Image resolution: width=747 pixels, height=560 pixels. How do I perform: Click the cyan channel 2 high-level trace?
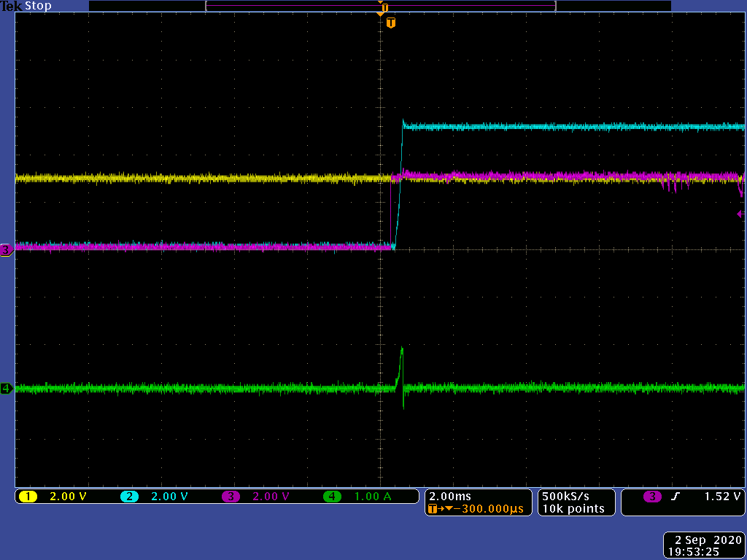click(x=573, y=127)
